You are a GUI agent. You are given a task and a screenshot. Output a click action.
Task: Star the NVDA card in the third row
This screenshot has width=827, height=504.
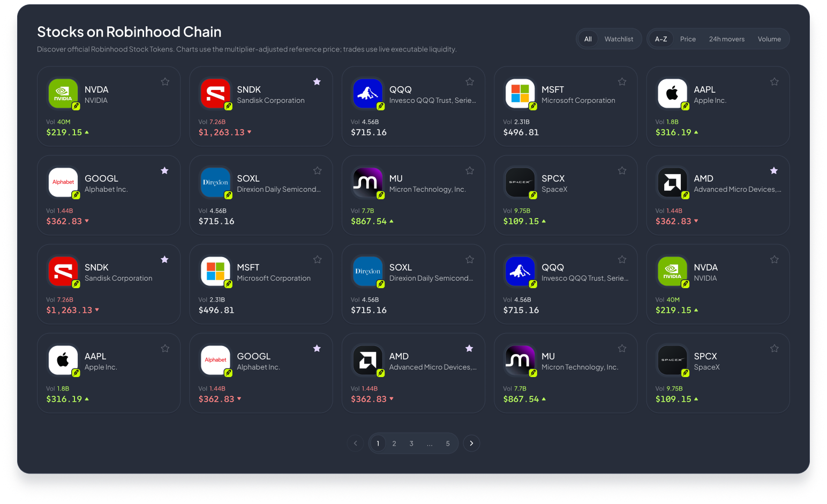point(775,260)
